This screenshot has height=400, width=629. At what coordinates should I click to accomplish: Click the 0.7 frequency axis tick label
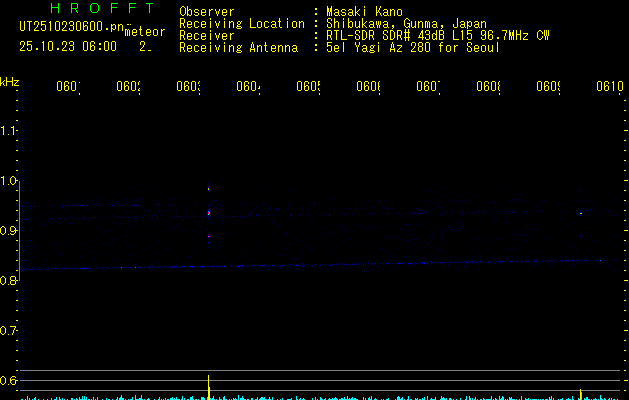point(10,330)
